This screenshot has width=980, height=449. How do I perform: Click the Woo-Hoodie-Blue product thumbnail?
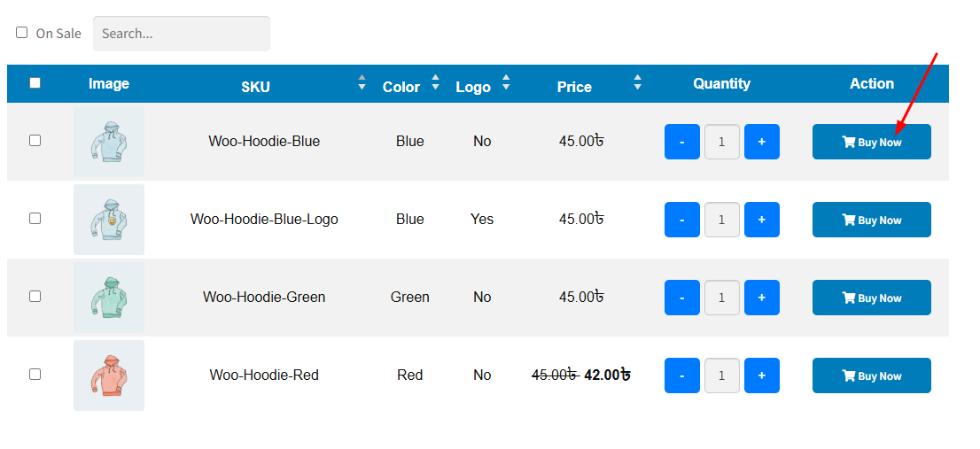[109, 142]
